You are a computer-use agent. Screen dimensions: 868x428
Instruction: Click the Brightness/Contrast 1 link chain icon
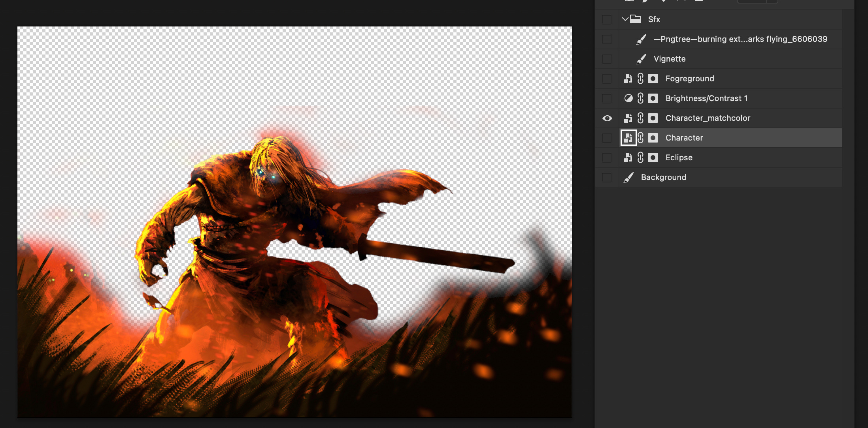[641, 98]
